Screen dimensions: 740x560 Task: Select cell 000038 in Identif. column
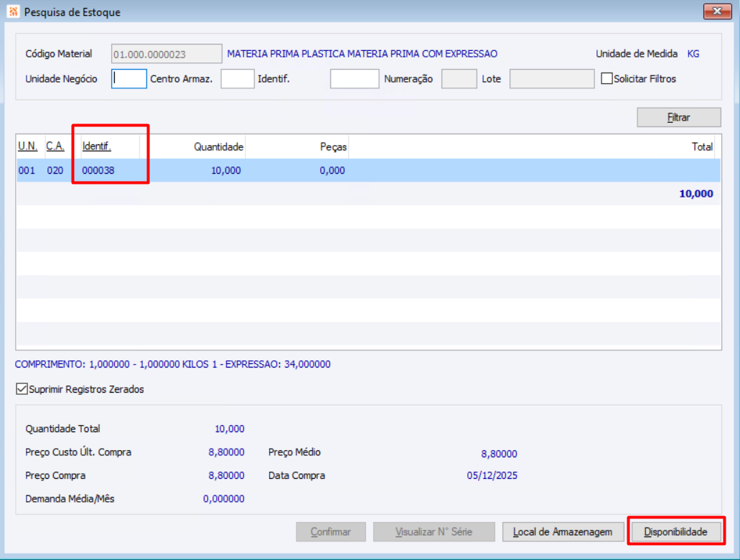tap(98, 170)
